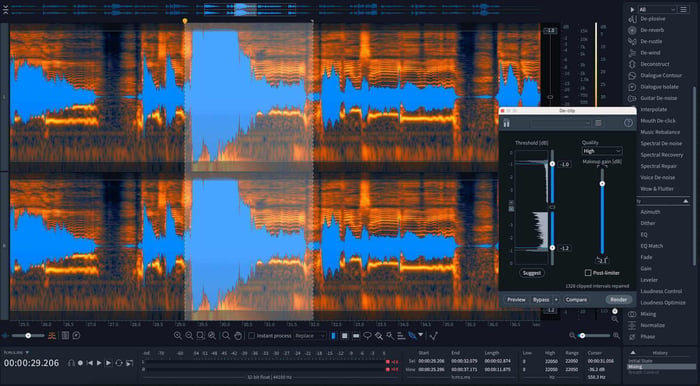Image resolution: width=700 pixels, height=386 pixels.
Task: Click the orange playhead marker above spectrogram
Action: 185,21
